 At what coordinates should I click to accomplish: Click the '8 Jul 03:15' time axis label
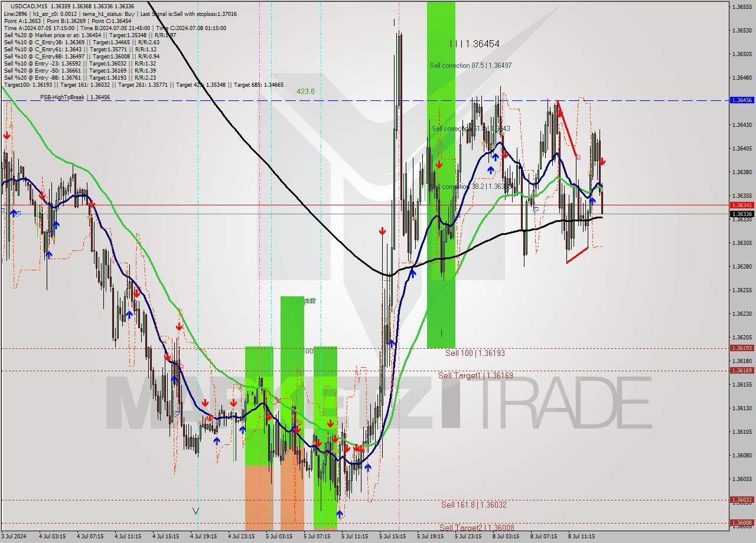coord(506,537)
